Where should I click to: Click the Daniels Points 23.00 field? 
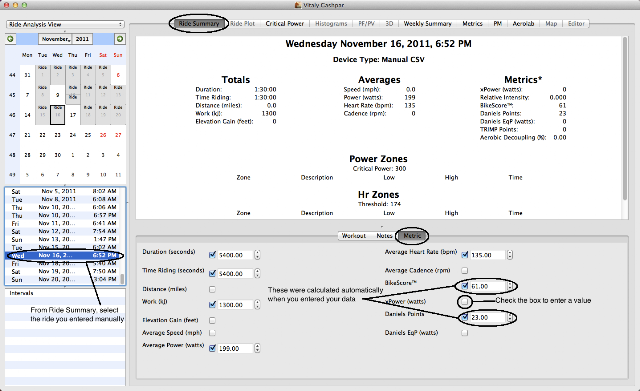click(488, 317)
